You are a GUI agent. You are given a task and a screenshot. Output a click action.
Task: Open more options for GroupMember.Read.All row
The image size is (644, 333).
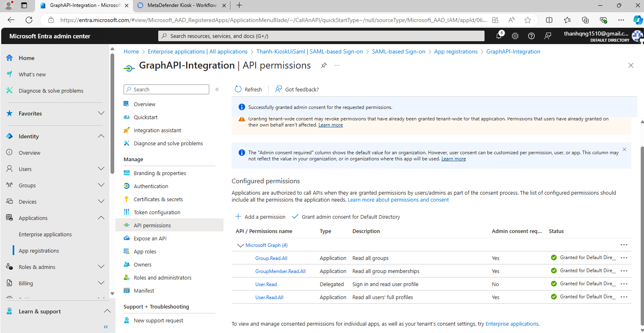[624, 271]
